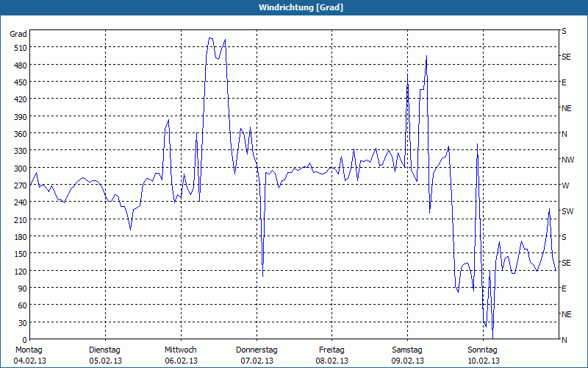The width and height of the screenshot is (588, 368).
Task: Click the SE compass label beside the 120 gridline
Action: [566, 263]
